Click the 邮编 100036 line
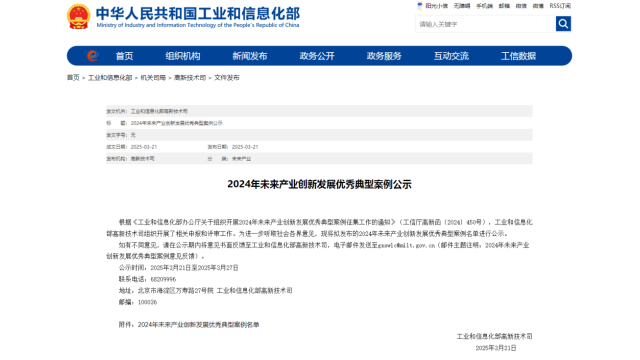Image resolution: width=640 pixels, height=360 pixels. (138, 302)
